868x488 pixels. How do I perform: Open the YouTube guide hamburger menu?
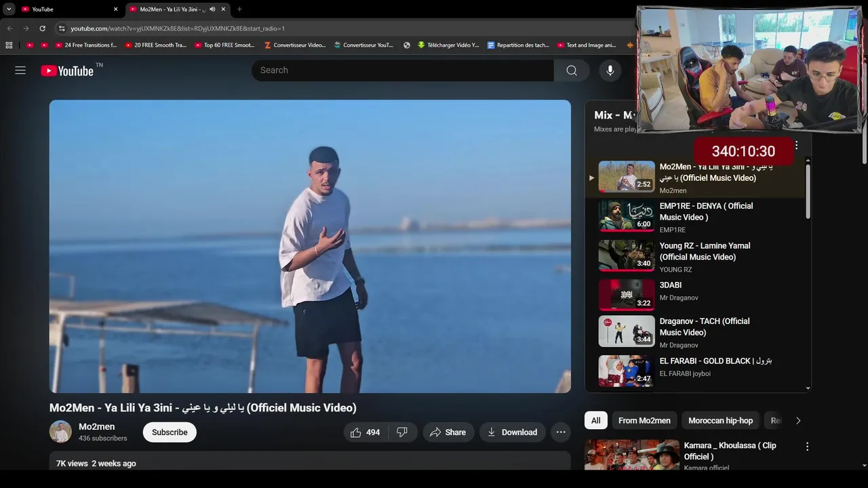(x=20, y=70)
